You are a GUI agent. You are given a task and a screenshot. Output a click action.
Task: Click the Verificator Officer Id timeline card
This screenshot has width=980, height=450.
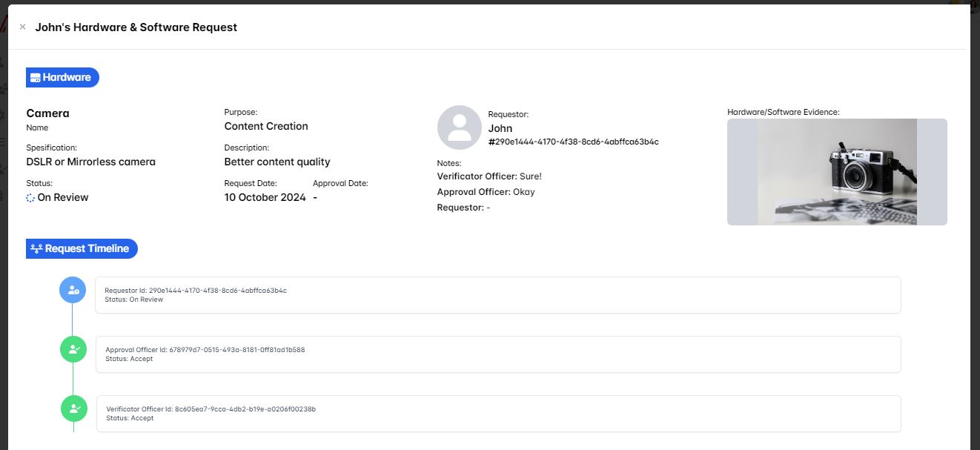pos(497,414)
